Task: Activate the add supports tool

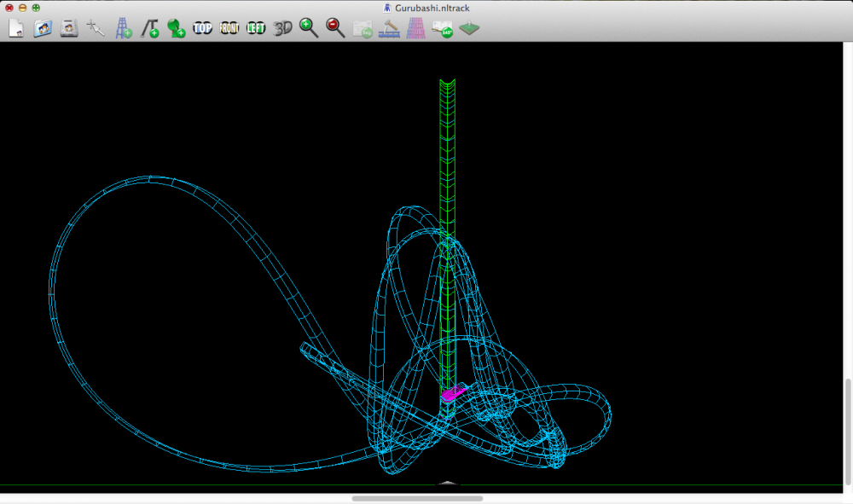Action: 122,28
